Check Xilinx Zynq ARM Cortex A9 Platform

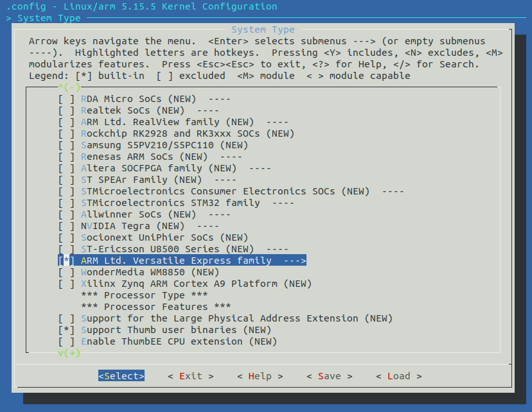click(67, 284)
